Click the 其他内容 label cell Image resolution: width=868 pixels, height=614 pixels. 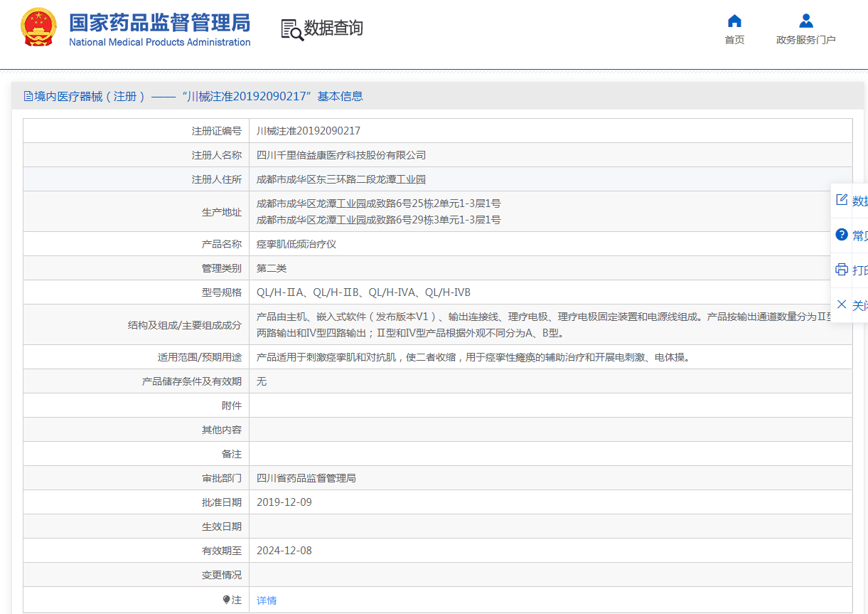tap(136, 430)
